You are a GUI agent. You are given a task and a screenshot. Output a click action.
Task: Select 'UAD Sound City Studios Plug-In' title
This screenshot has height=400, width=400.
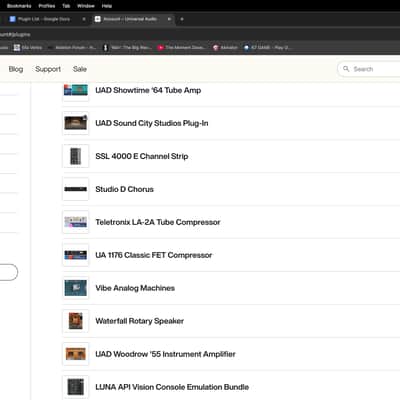tap(152, 123)
